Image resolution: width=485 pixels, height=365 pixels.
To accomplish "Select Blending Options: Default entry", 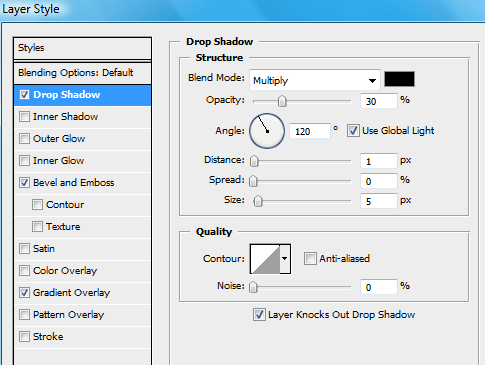I will pos(82,73).
